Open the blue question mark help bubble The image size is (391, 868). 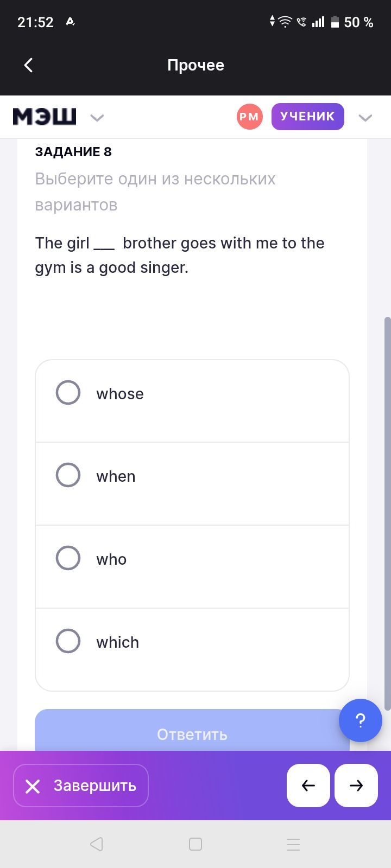pyautogui.click(x=361, y=720)
